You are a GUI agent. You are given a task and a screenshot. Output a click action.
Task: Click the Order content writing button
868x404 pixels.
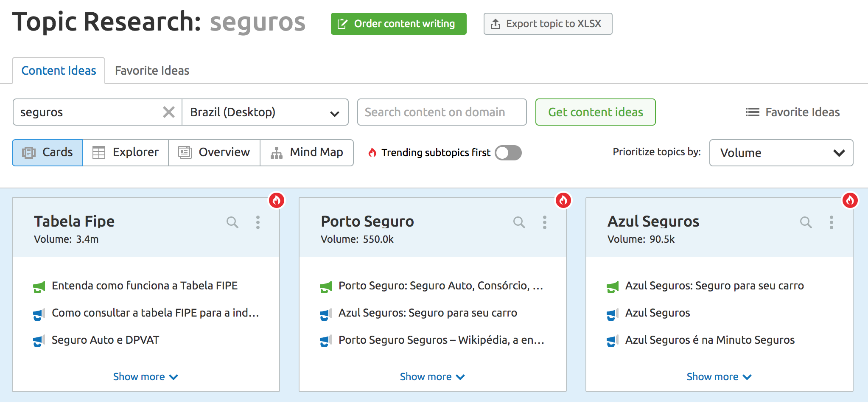pyautogui.click(x=399, y=24)
